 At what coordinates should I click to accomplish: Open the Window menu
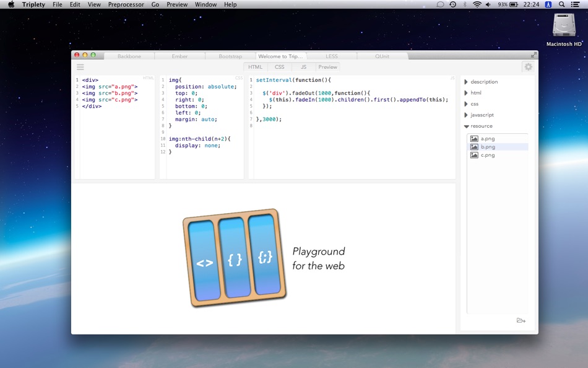(205, 4)
